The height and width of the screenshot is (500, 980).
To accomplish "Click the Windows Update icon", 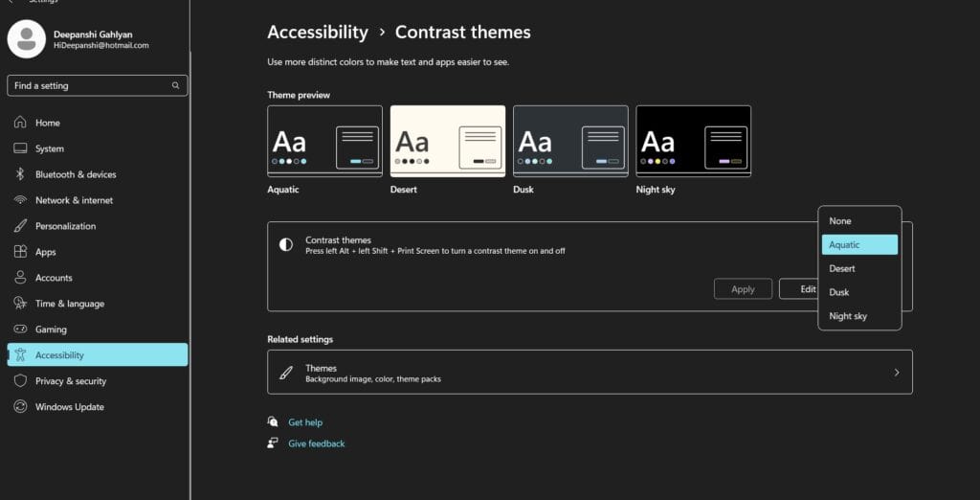I will point(19,407).
